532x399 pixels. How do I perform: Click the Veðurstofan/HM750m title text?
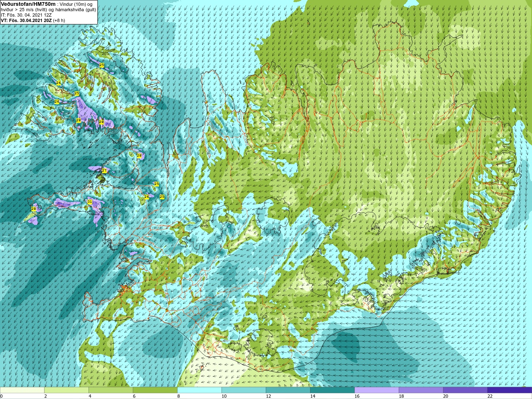tap(28, 4)
